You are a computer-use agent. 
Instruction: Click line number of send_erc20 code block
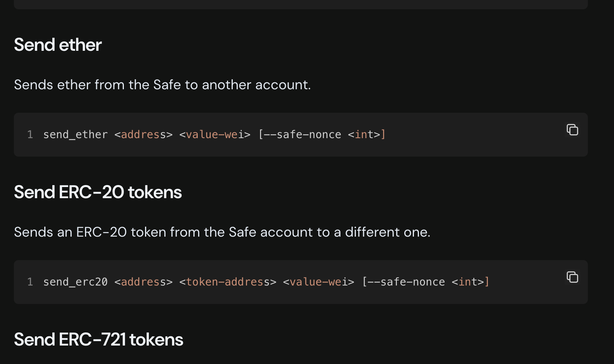tap(30, 282)
